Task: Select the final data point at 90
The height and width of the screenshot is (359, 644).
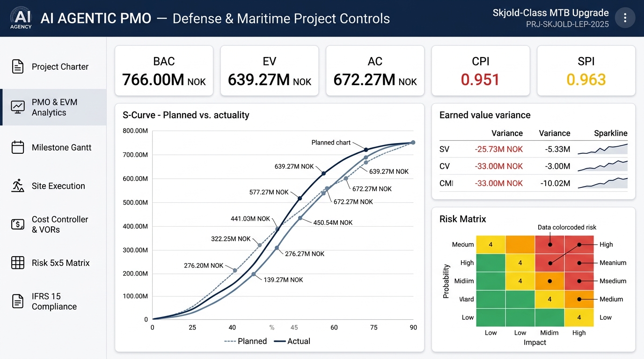Action: 413,143
